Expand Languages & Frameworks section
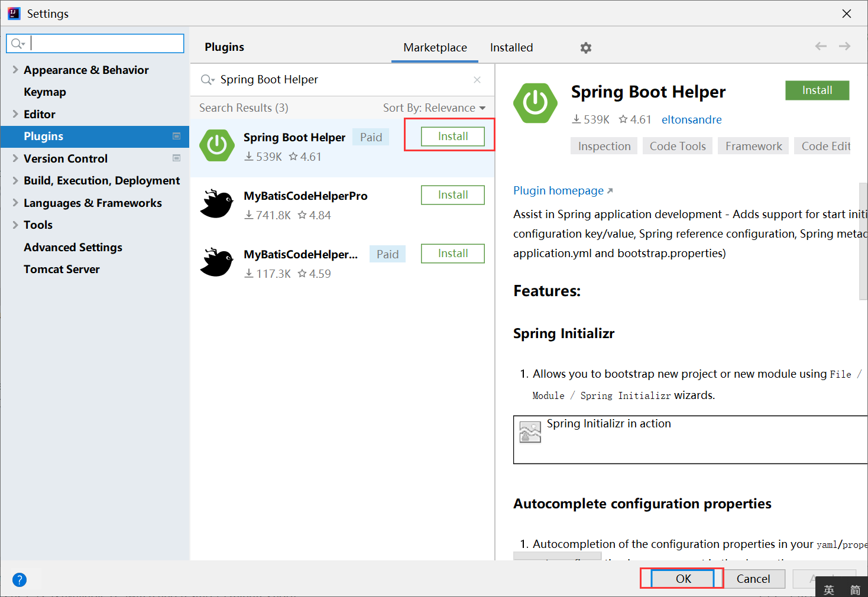 click(15, 203)
